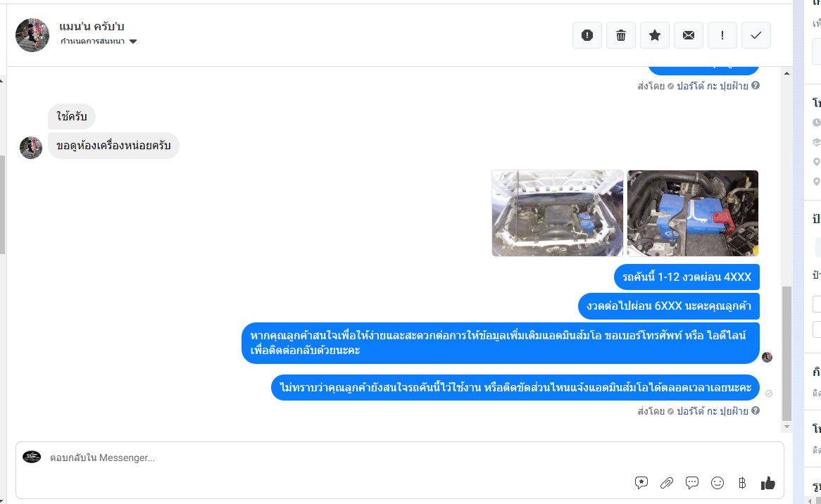
Task: Mark conversation as done with checkmark
Action: click(756, 35)
